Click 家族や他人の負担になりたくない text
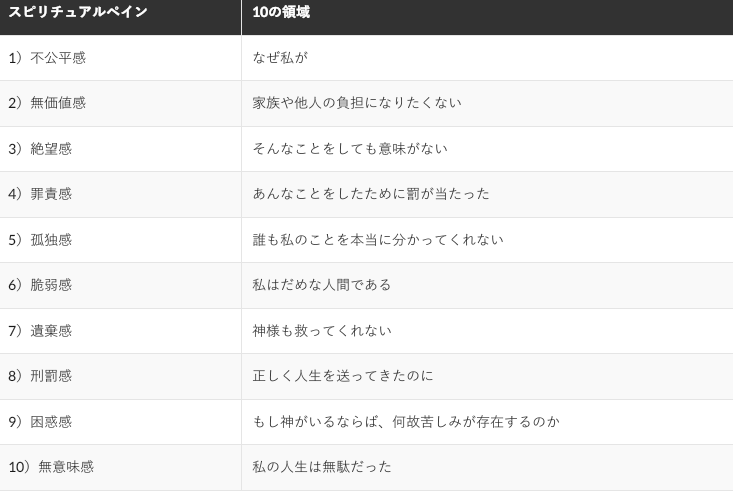 tap(357, 103)
